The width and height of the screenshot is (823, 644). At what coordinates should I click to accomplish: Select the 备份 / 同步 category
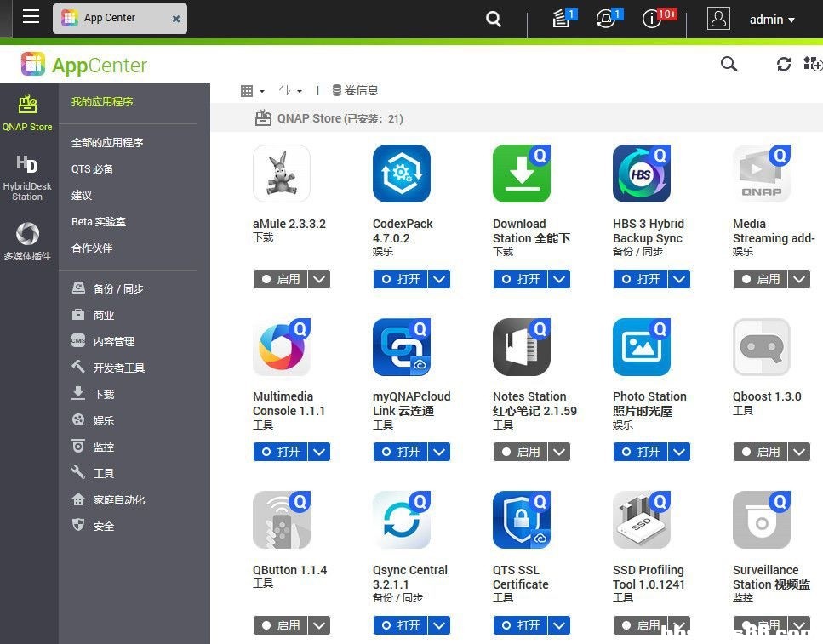pos(118,289)
